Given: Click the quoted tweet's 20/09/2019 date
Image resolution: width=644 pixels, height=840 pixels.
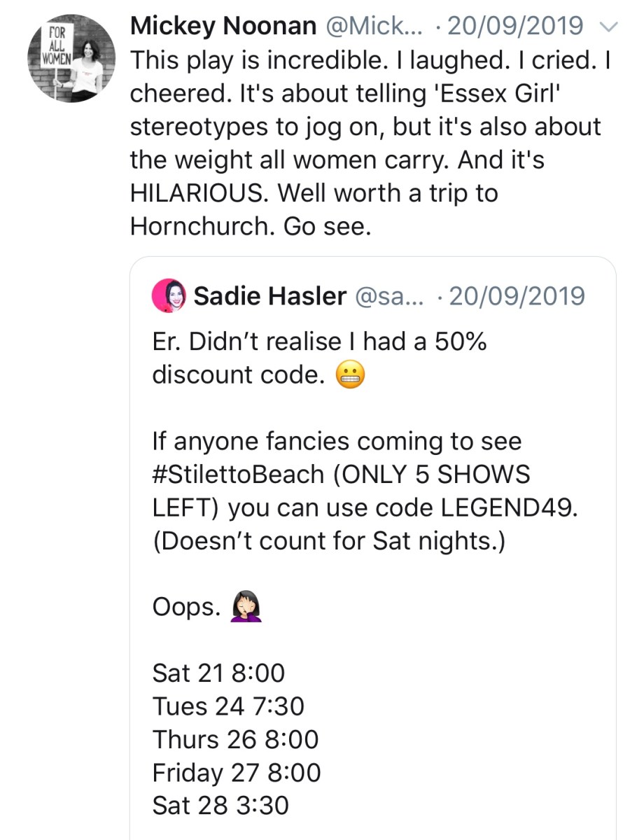Looking at the screenshot, I should 517,296.
